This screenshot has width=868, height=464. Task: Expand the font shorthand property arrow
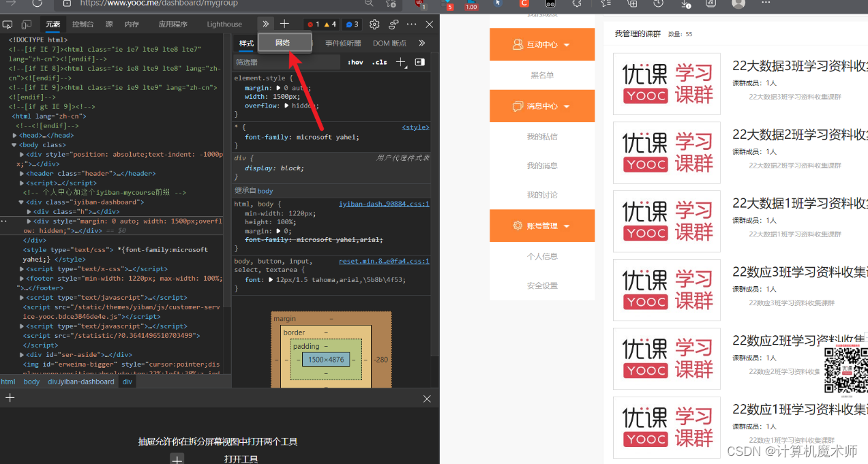[x=271, y=279]
